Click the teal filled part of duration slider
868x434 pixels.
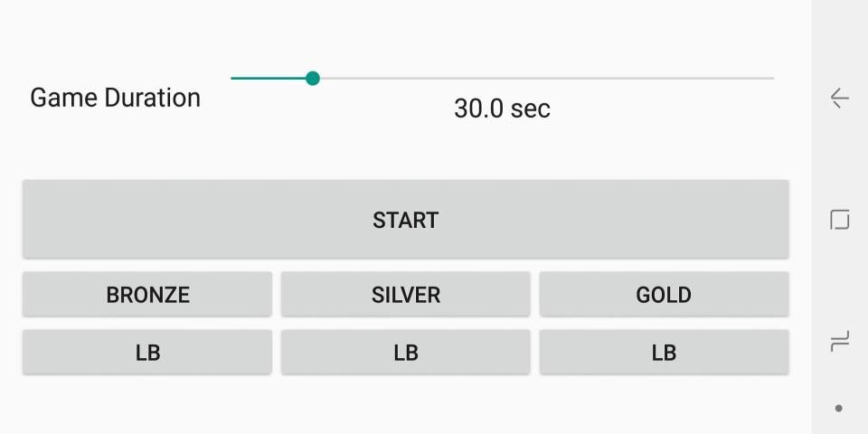[x=269, y=79]
